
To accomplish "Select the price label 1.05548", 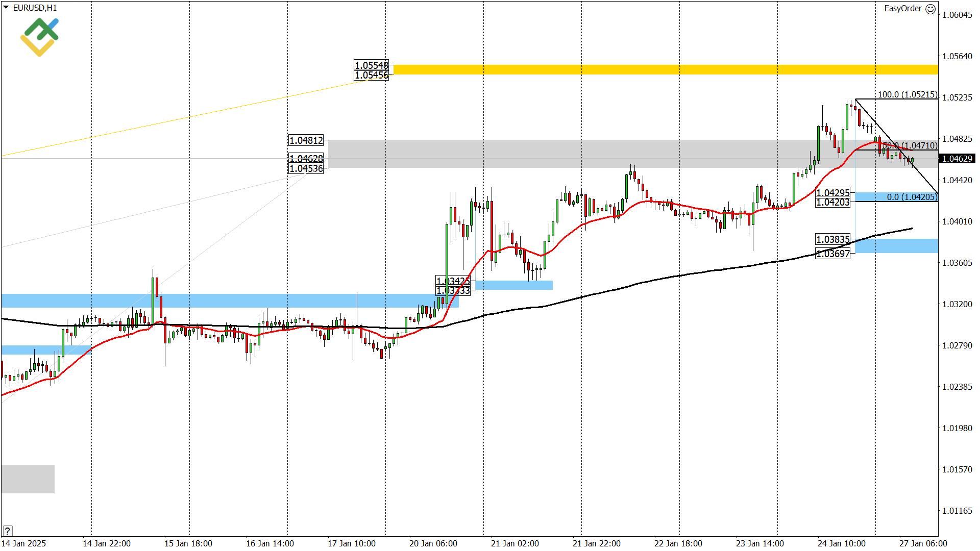I will pyautogui.click(x=371, y=66).
